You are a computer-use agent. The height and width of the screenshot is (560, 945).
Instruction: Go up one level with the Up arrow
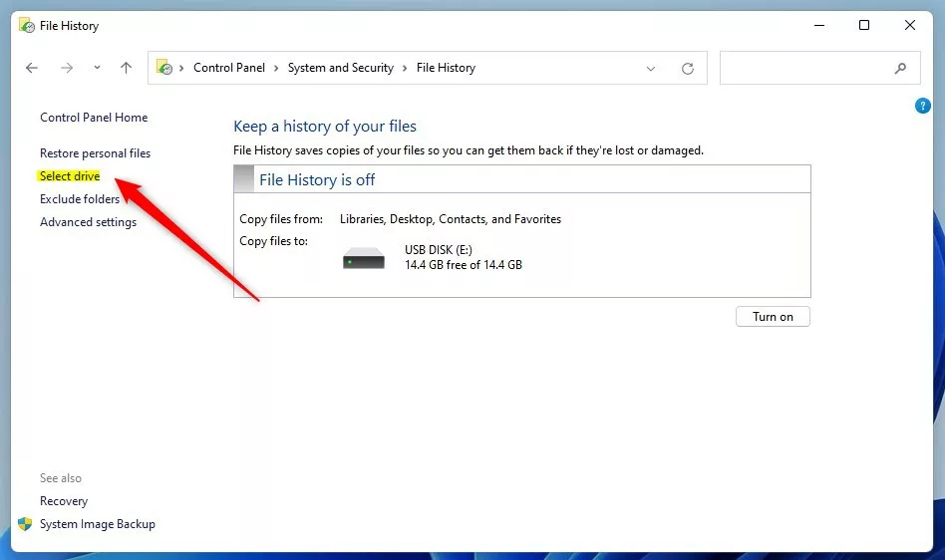[126, 68]
